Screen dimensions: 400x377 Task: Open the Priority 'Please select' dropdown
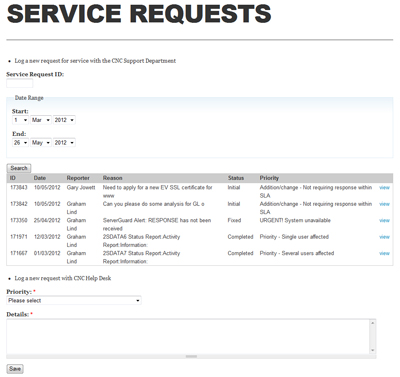[74, 301]
